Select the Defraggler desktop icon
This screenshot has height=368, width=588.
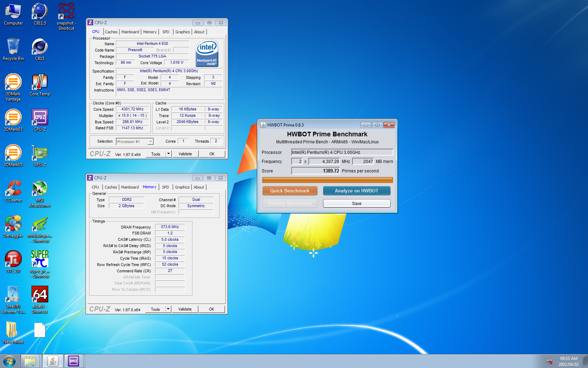[x=13, y=227]
